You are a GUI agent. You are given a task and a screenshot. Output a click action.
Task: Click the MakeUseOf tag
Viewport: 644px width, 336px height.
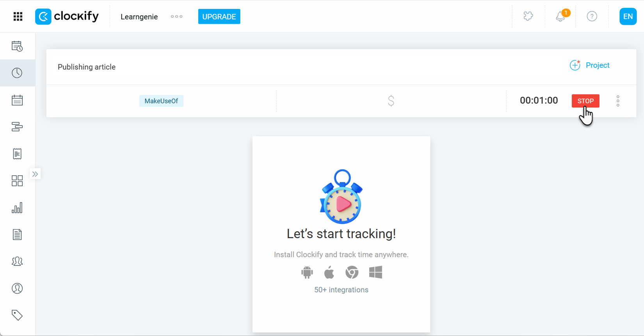(x=161, y=101)
